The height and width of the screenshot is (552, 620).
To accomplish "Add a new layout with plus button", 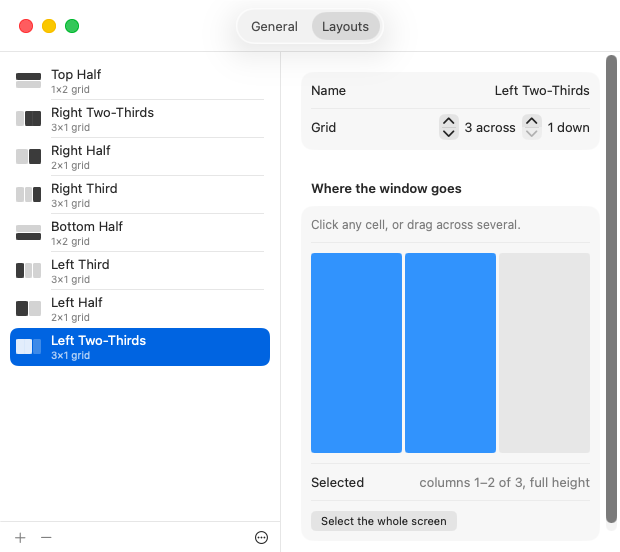I will coord(20,537).
